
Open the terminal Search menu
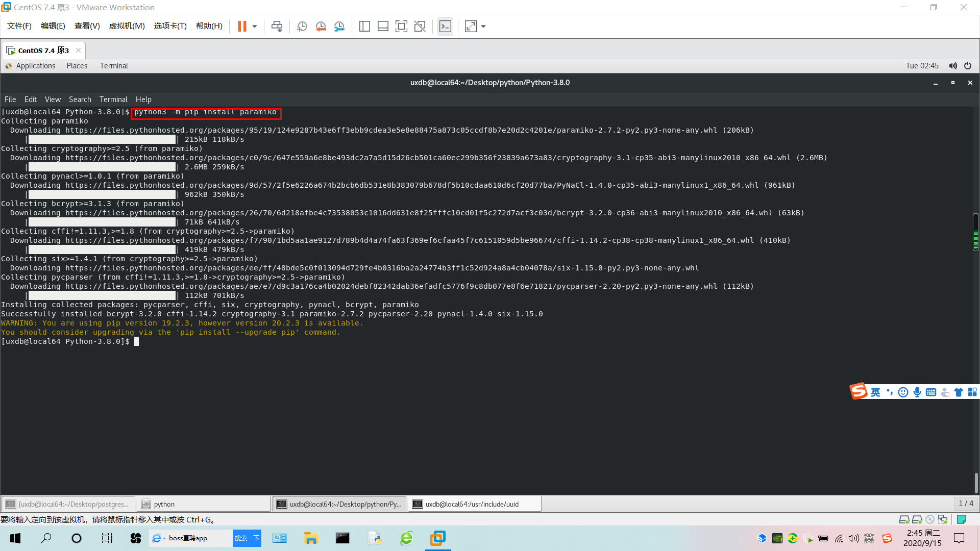point(80,99)
